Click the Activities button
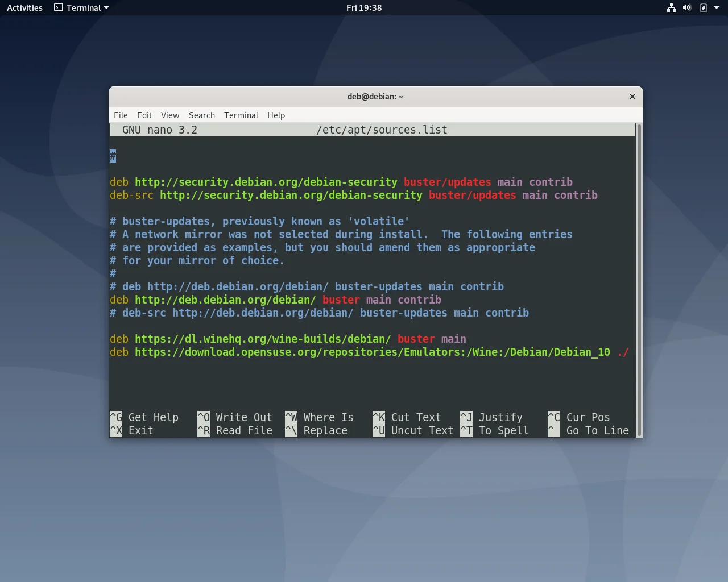Image resolution: width=728 pixels, height=582 pixels. pos(24,8)
